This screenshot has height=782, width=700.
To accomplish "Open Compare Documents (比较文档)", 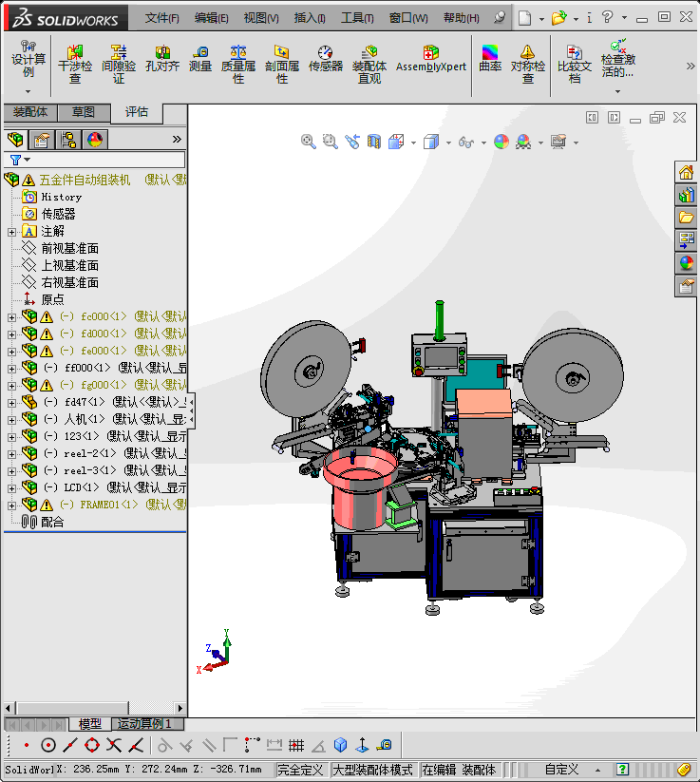I will [x=575, y=64].
